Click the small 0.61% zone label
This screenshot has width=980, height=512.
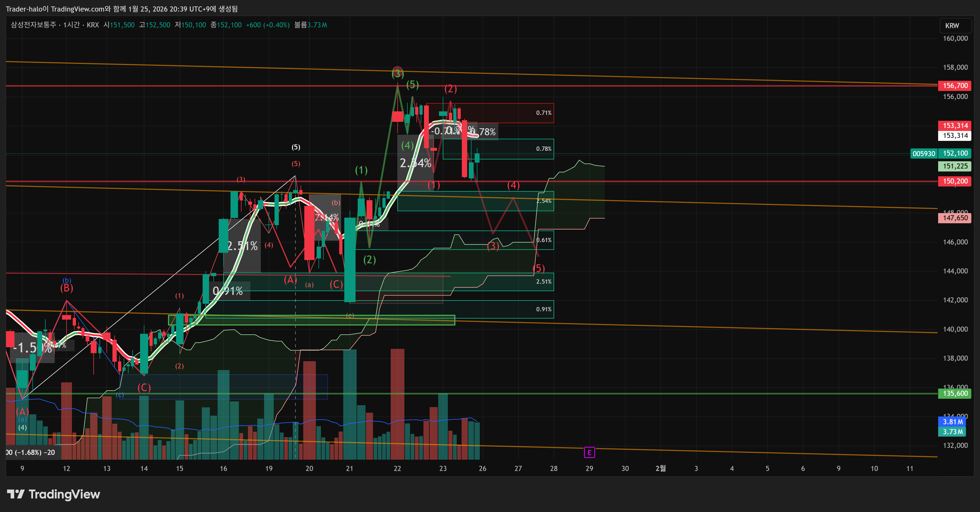544,240
